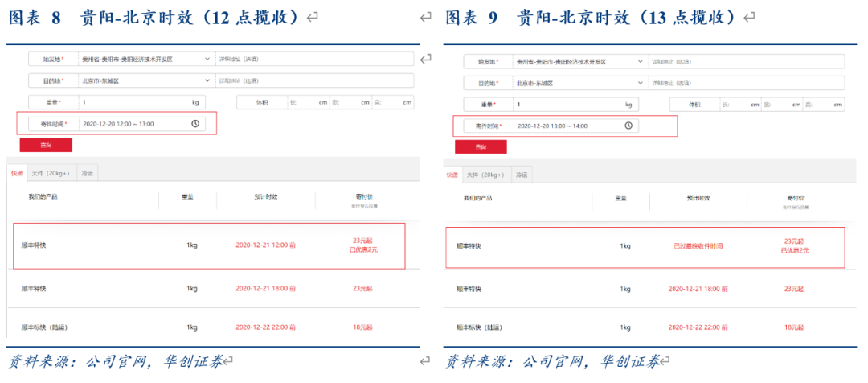Click origin detailed address field in 图表 9
Screen dimensions: 868x383
click(747, 61)
